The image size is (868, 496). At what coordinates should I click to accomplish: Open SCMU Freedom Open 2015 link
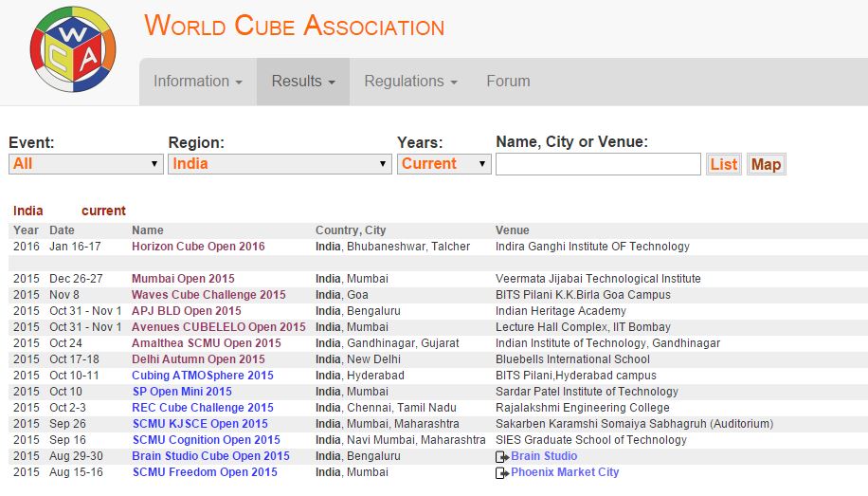[205, 472]
